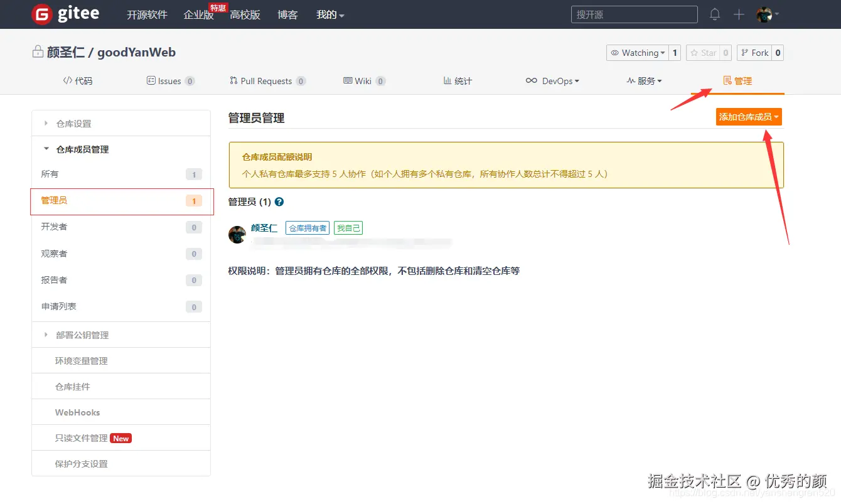Star this repository
This screenshot has height=504, width=841.
[703, 53]
